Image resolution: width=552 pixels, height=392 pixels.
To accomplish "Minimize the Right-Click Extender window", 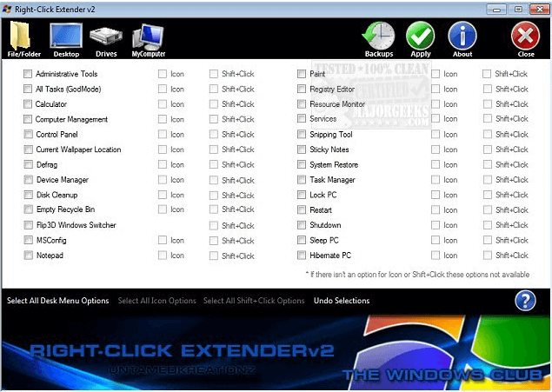I will pos(496,10).
